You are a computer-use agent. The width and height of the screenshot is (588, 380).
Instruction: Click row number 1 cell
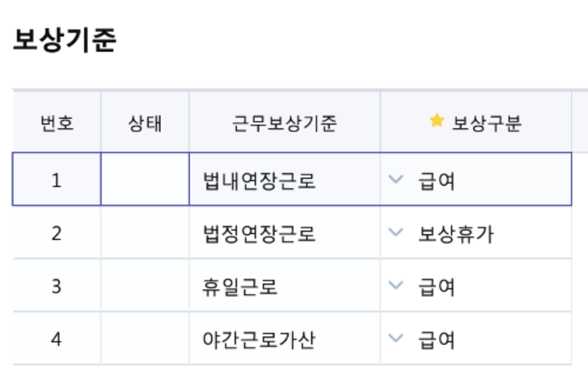tap(56, 180)
